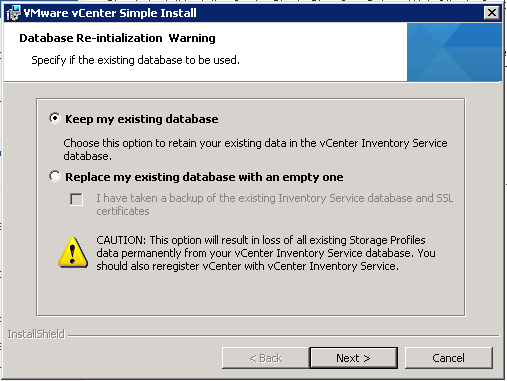
Task: Click the 'Choose this option to retain' description text
Action: point(255,149)
